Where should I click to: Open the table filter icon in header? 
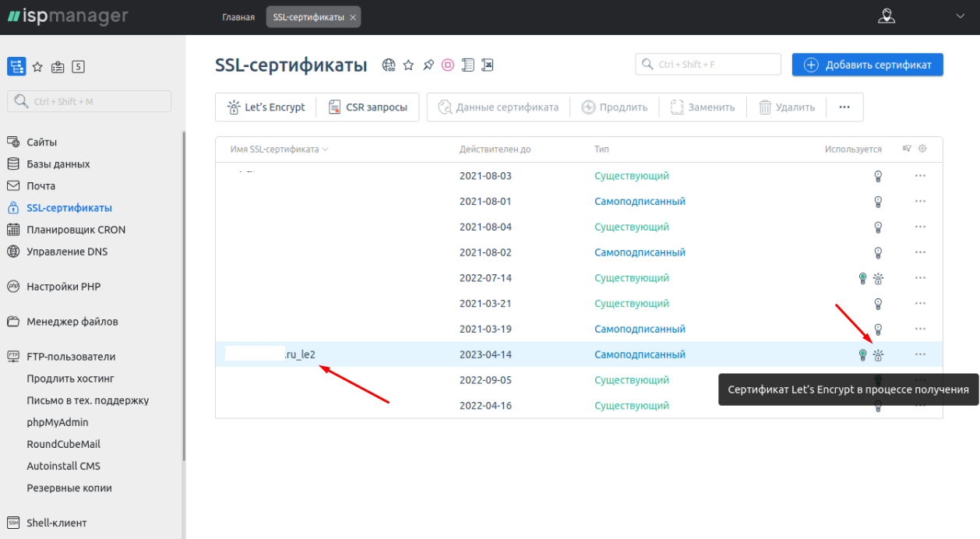click(907, 149)
